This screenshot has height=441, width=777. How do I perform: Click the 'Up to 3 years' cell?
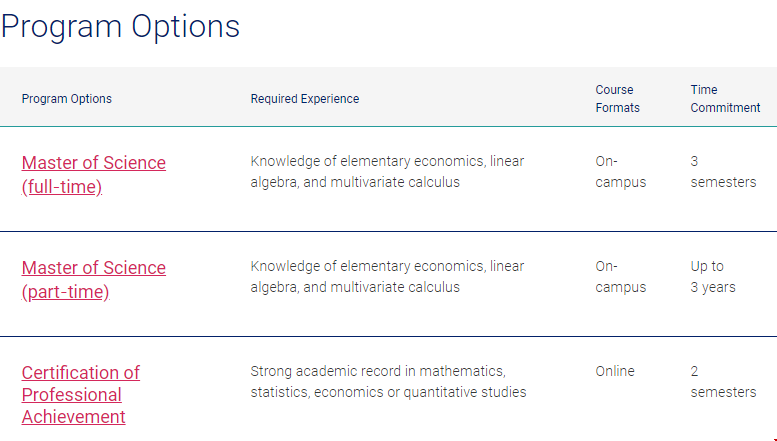[x=713, y=276]
